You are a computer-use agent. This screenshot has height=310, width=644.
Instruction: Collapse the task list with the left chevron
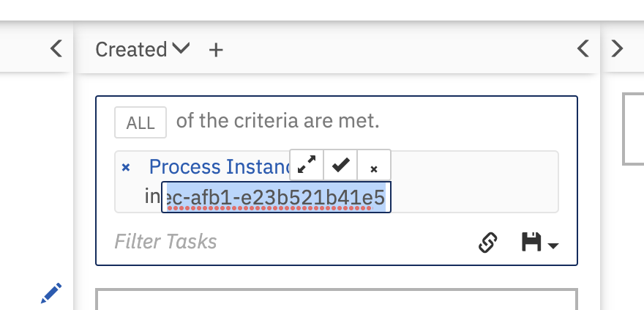[583, 49]
